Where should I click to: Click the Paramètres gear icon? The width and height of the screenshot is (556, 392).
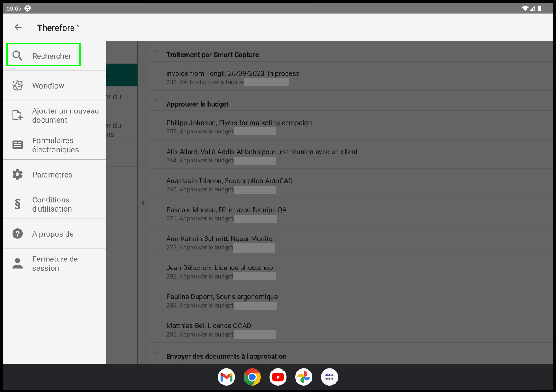pos(17,174)
